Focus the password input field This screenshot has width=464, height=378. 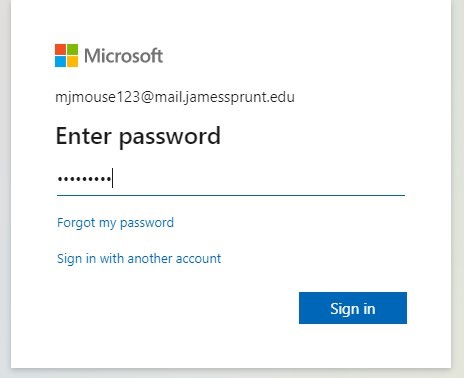click(x=231, y=179)
